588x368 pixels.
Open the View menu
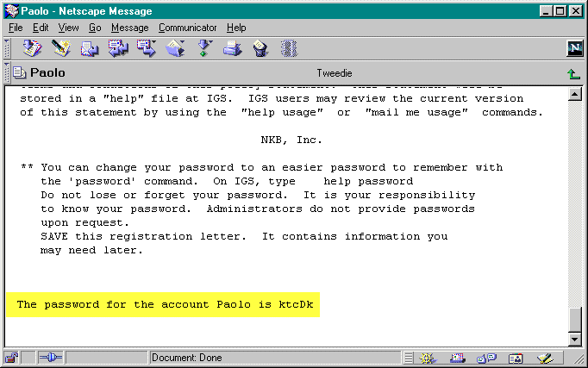click(x=68, y=28)
